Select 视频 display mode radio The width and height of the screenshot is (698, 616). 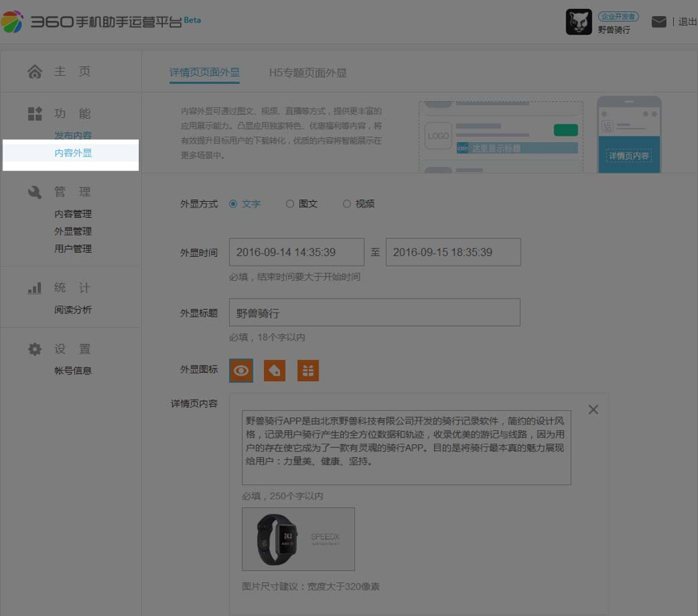coord(347,204)
